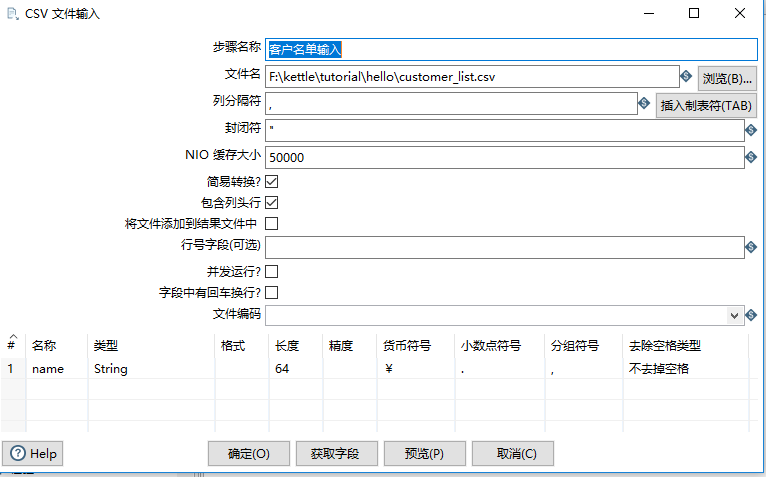Toggle the 简易转换? checkbox
The height and width of the screenshot is (477, 766).
[272, 181]
